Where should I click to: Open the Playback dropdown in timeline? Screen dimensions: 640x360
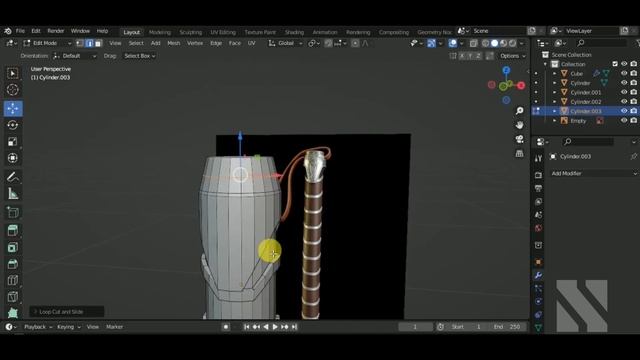tap(38, 327)
